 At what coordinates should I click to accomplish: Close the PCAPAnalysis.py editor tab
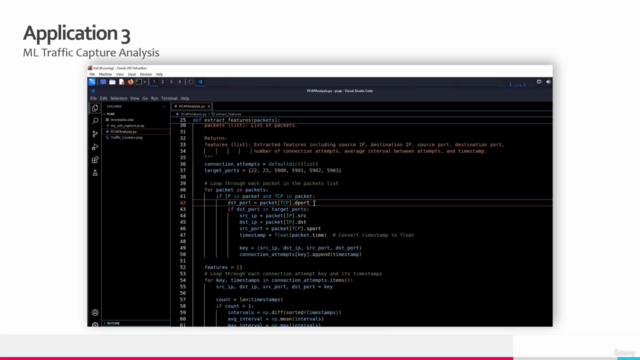209,107
